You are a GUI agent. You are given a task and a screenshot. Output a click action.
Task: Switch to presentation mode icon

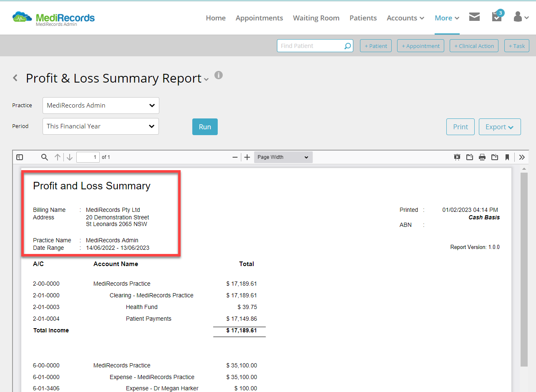tap(457, 157)
